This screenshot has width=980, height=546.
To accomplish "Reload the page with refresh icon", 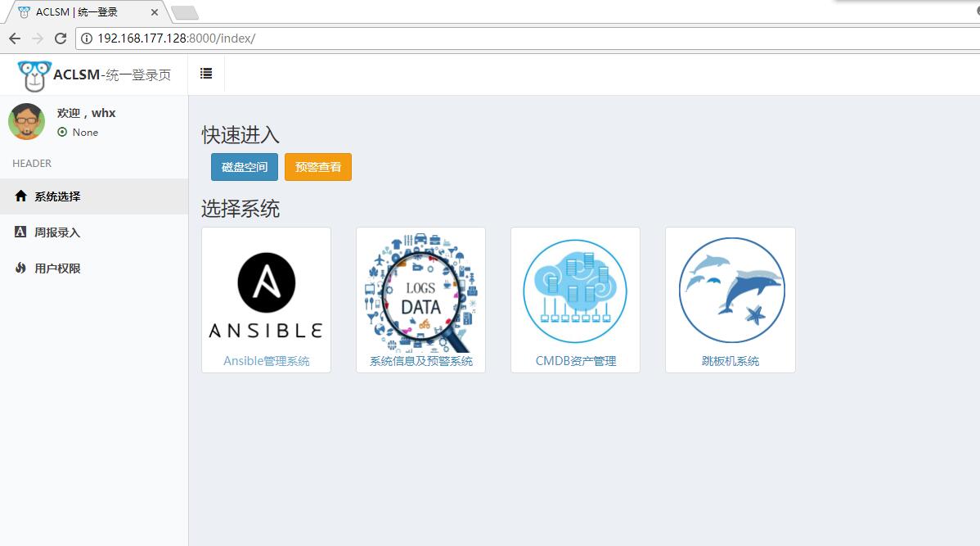I will coord(61,38).
